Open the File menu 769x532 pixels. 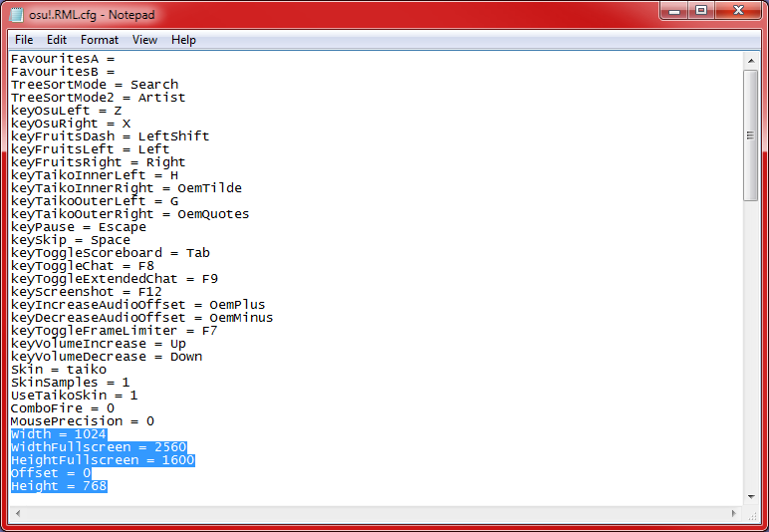pos(24,40)
